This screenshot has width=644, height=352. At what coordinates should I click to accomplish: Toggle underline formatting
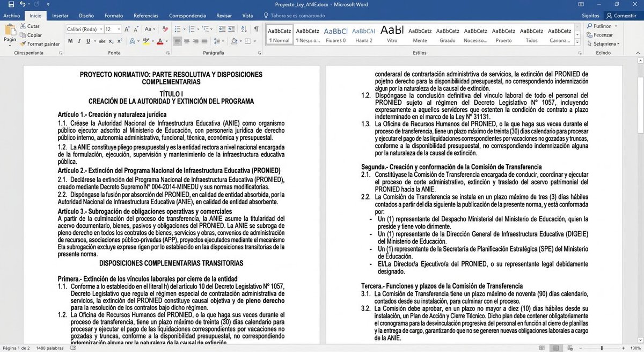tap(88, 41)
